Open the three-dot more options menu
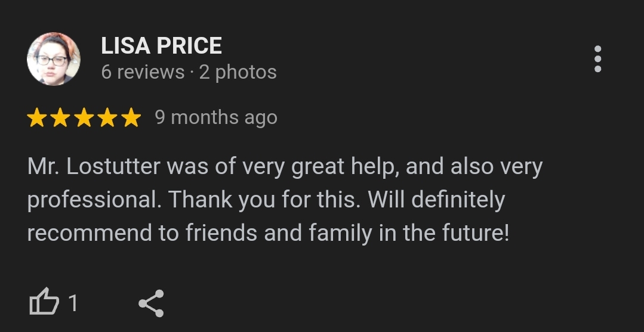The height and width of the screenshot is (332, 644). 597,59
